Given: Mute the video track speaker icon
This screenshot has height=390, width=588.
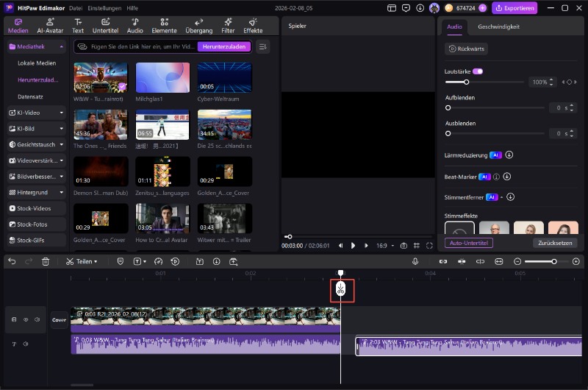Looking at the screenshot, I should [x=36, y=320].
